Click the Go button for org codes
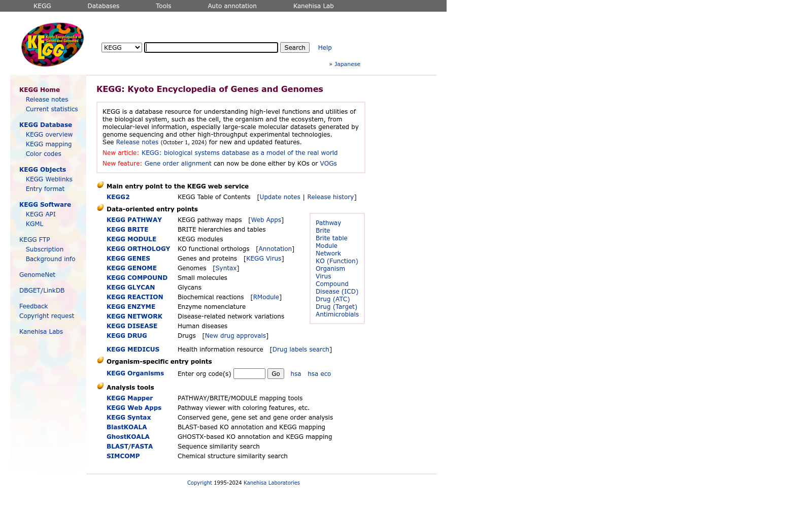 point(276,374)
